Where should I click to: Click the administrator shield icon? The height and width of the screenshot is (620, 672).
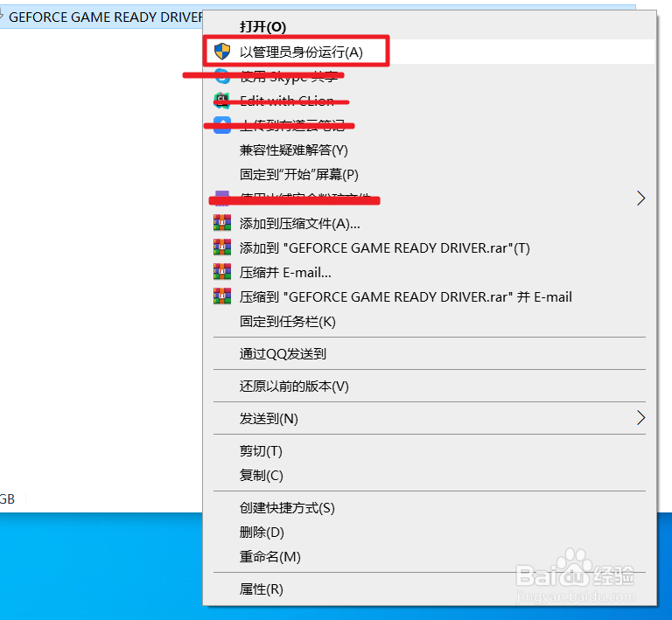(x=222, y=52)
